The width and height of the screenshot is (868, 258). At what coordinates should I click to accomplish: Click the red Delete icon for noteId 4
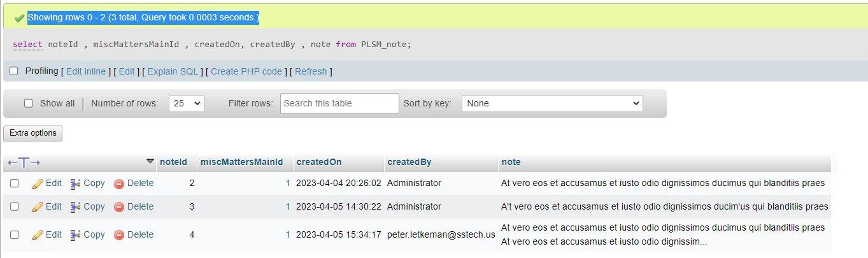[x=119, y=235]
